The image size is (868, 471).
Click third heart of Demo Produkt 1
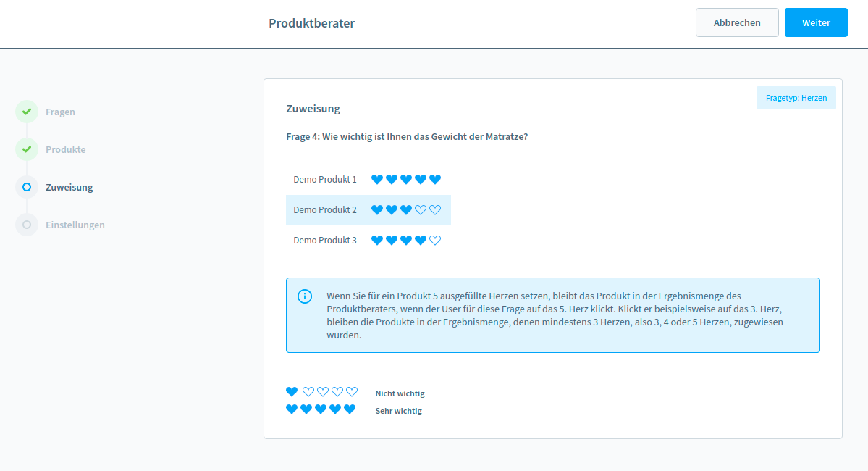tap(406, 180)
